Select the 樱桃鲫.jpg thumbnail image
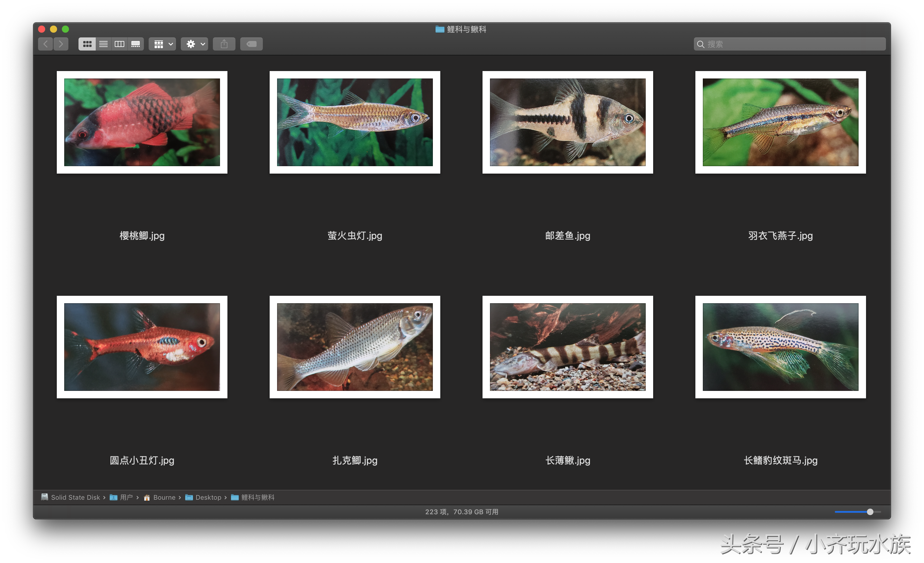Viewport: 924px width, 563px height. point(142,122)
